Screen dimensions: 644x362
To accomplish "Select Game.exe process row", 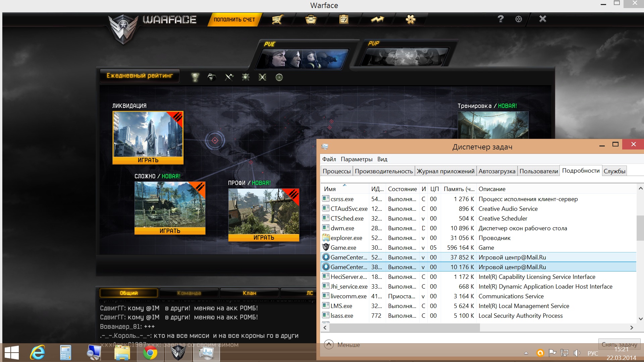I will 478,248.
